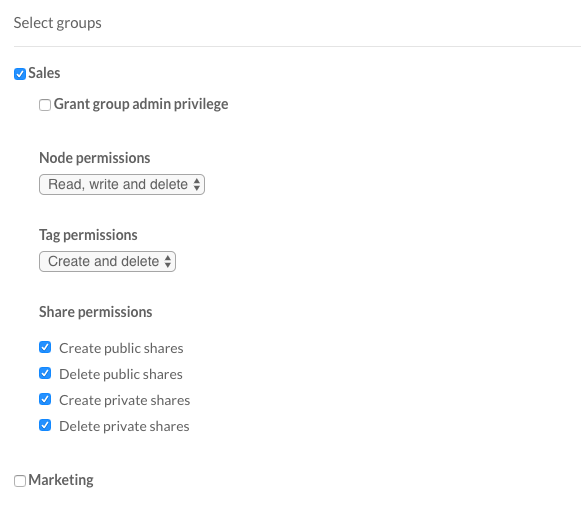Uncheck the Create public shares box
Viewport: 587px width, 508px height.
pos(45,347)
